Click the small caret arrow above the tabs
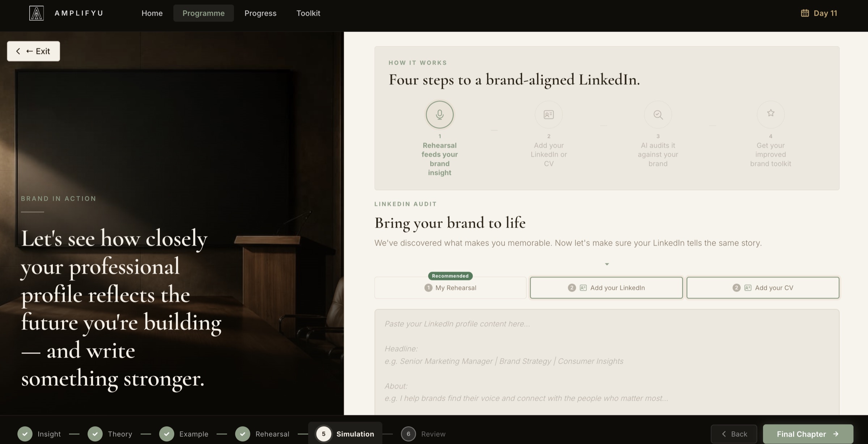This screenshot has width=868, height=444. pos(607,264)
